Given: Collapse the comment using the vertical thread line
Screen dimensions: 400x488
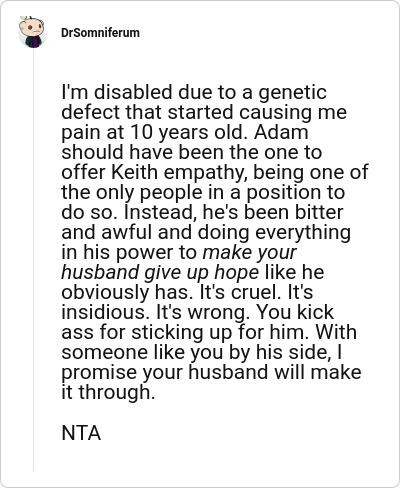Looking at the screenshot, I should 33,260.
